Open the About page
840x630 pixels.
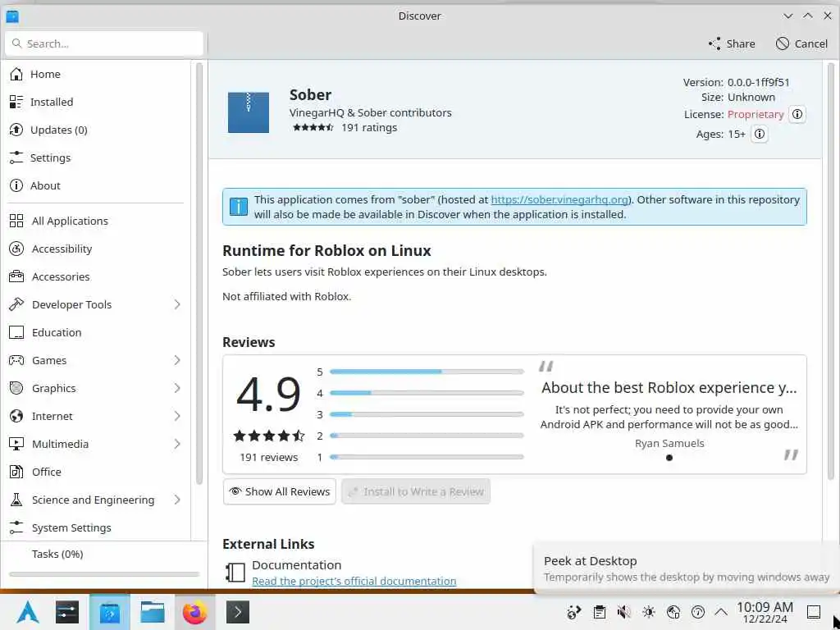pyautogui.click(x=97, y=185)
